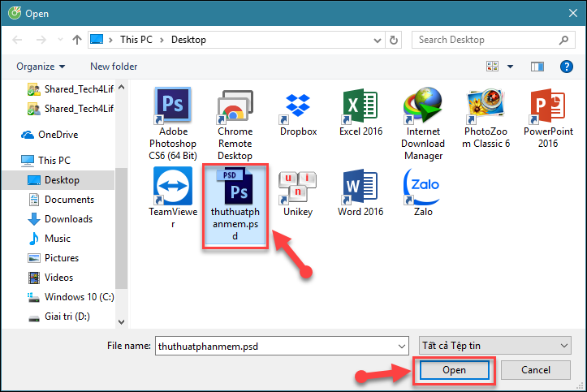This screenshot has width=587, height=392.
Task: Select the Internet Download Manager shortcut
Action: coord(423,124)
